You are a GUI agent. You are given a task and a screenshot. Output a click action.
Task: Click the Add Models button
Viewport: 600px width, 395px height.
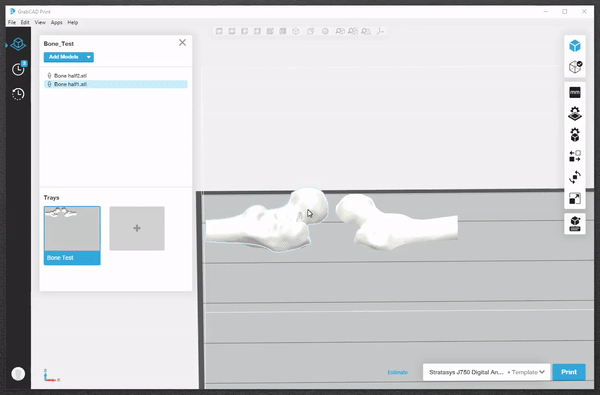pyautogui.click(x=64, y=57)
